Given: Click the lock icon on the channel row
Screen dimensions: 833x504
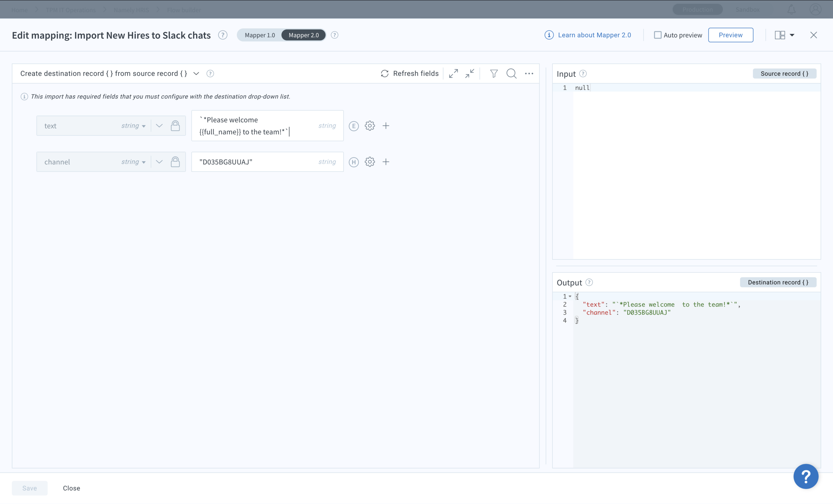Looking at the screenshot, I should (x=175, y=162).
